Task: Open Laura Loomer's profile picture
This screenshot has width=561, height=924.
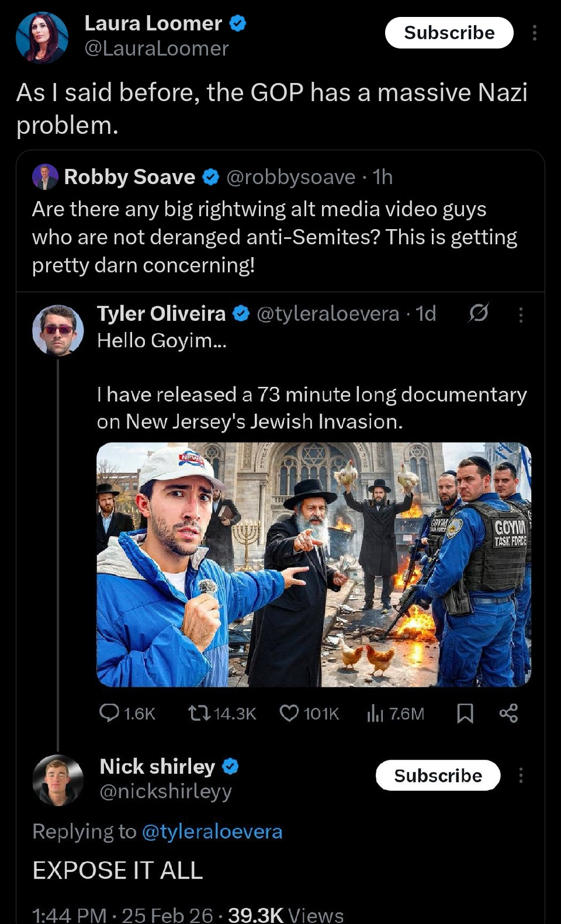Action: 42,37
